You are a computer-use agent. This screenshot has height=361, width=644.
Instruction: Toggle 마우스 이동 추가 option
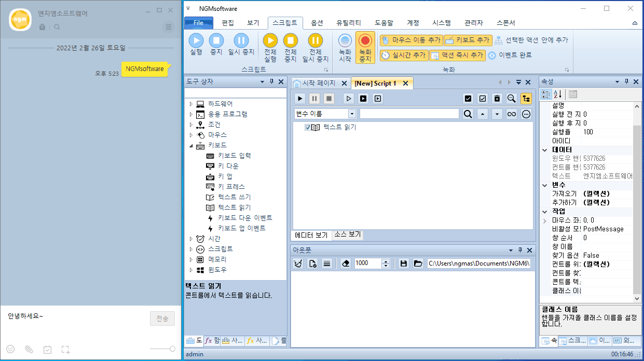[x=411, y=40]
